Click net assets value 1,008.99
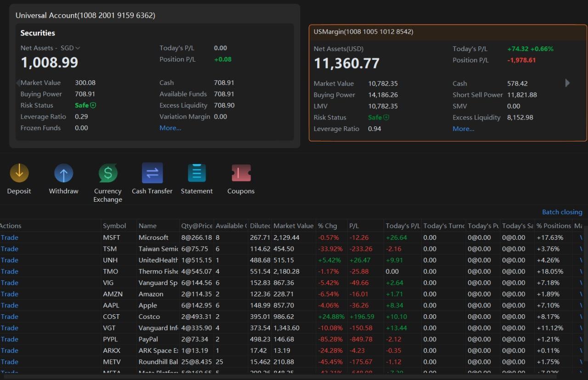 tap(50, 62)
